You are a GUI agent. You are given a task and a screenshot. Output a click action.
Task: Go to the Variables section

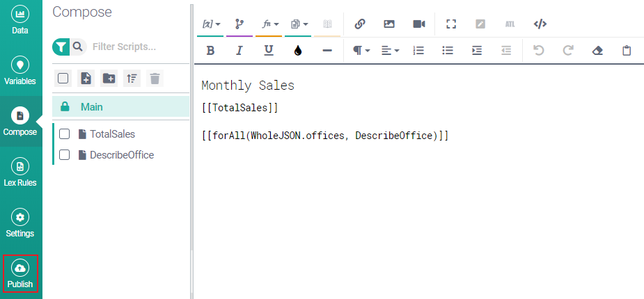(x=20, y=71)
